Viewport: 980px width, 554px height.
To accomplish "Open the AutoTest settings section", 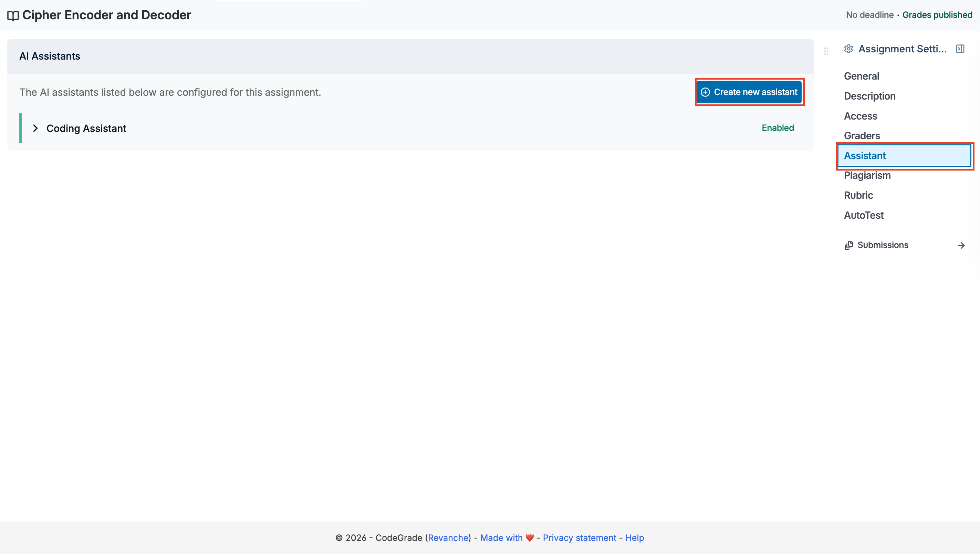I will coord(864,215).
